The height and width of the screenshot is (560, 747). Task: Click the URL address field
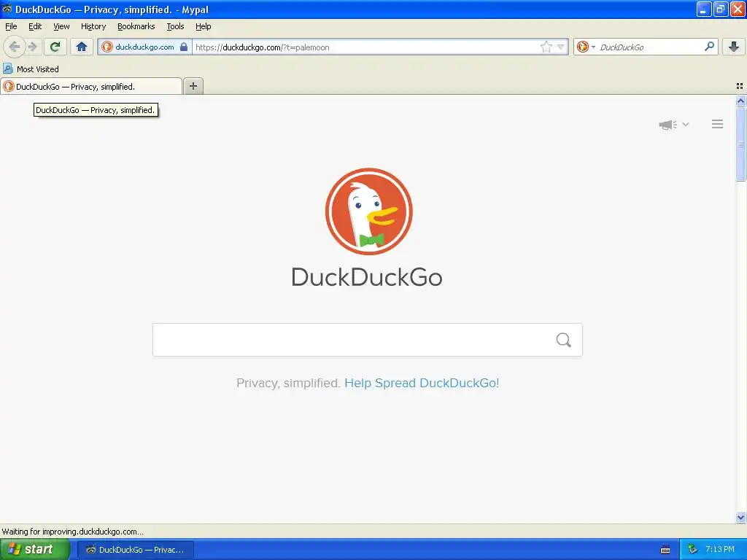tap(365, 47)
